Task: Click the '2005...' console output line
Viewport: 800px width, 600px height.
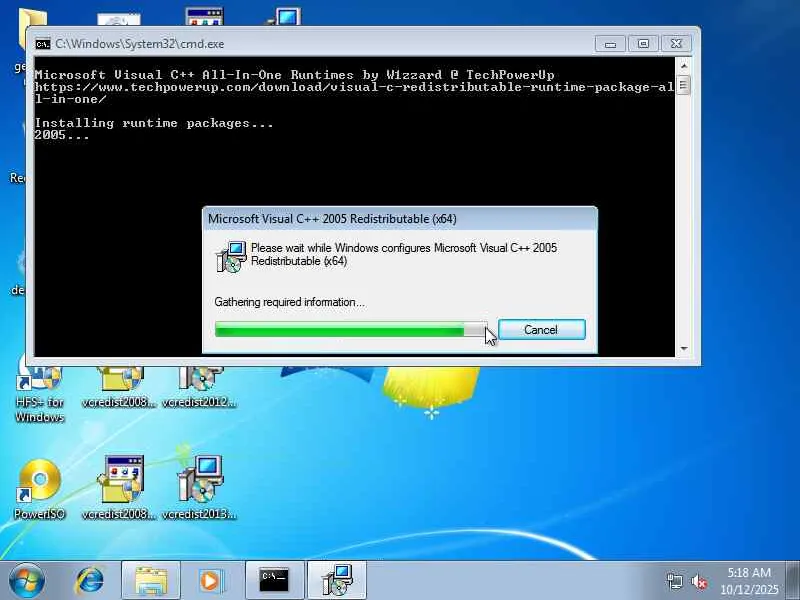Action: point(62,135)
